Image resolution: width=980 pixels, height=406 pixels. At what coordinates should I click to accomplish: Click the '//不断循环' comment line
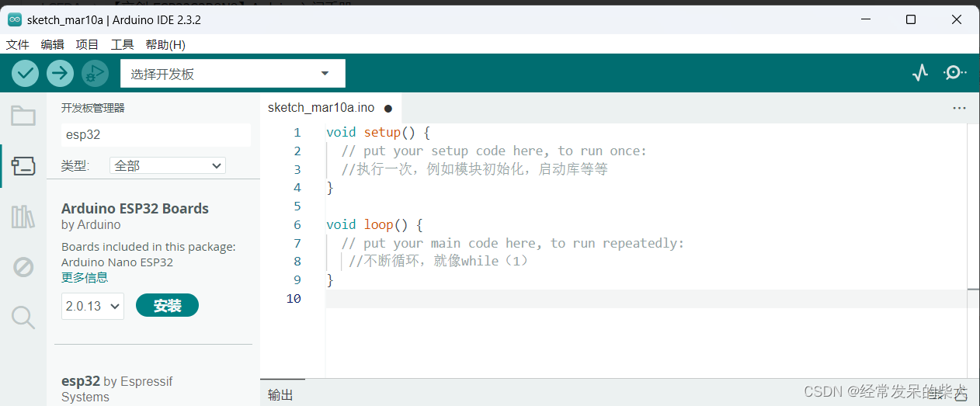(439, 261)
